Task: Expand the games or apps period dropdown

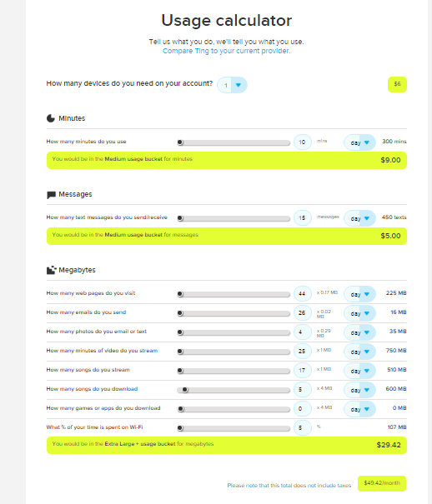Action: (359, 409)
